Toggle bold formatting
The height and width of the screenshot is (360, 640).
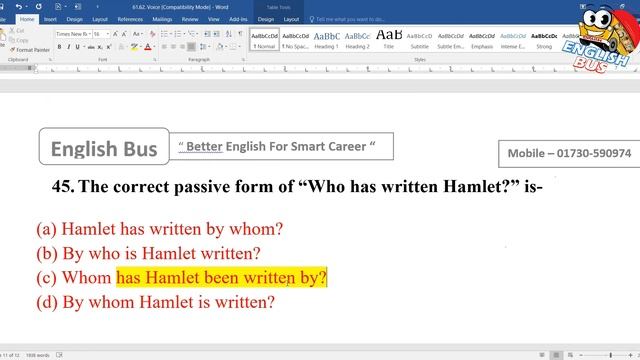[60, 47]
